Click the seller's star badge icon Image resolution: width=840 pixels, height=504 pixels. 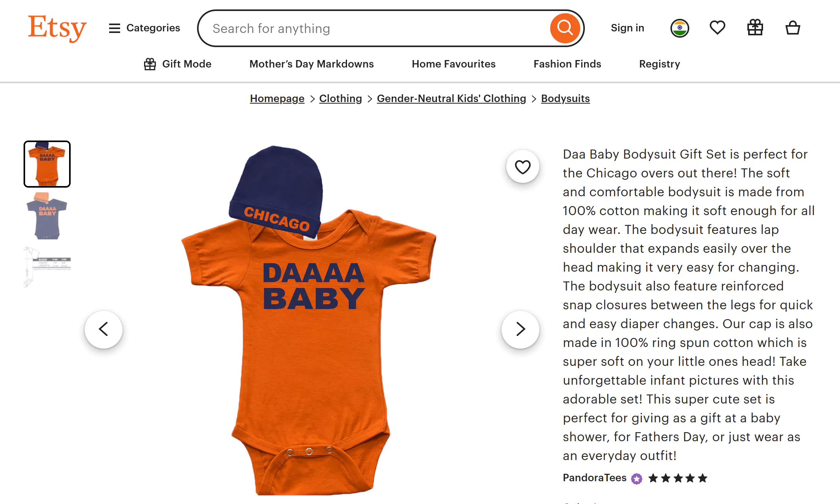pyautogui.click(x=636, y=478)
